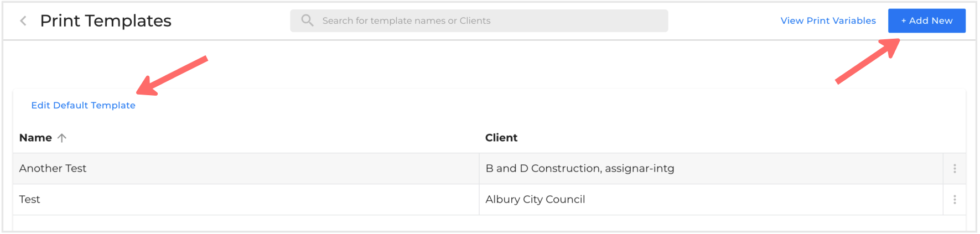Select the Test template name

pyautogui.click(x=30, y=199)
